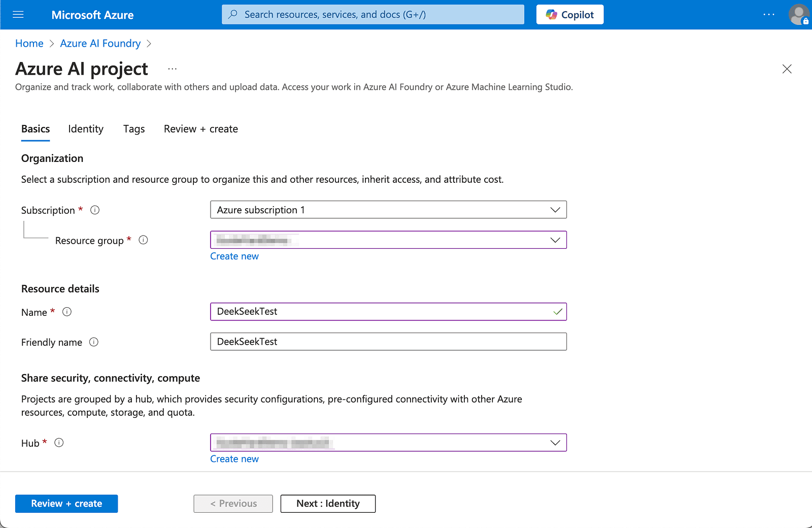Show Subscription info tooltip icon
The width and height of the screenshot is (812, 528).
pyautogui.click(x=95, y=210)
